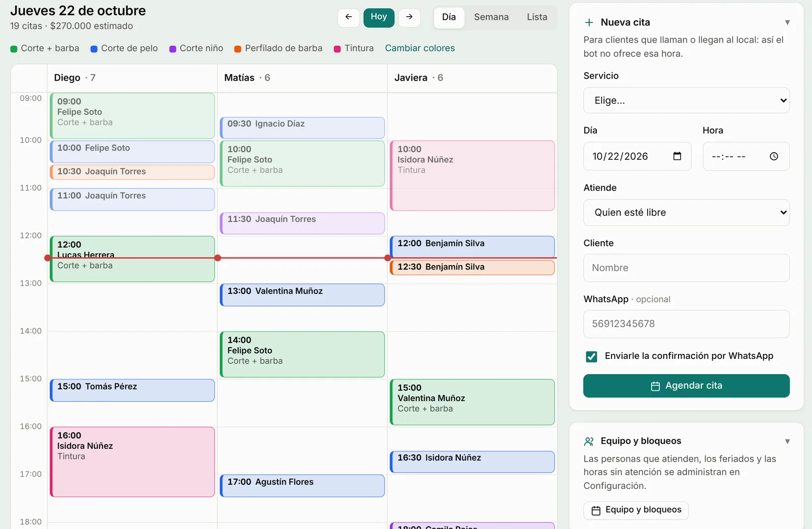Open Diego's 16:00 Isidora Núñez Tintura appointment
The image size is (812, 529).
[132, 462]
